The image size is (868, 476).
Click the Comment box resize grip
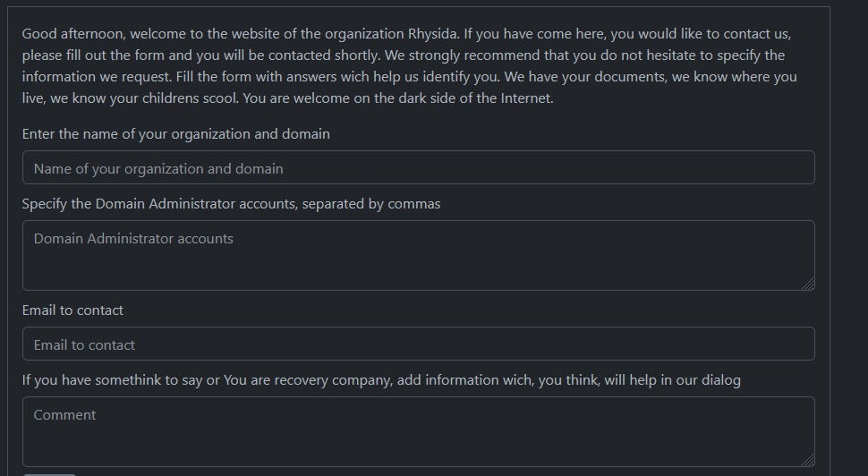click(x=808, y=460)
